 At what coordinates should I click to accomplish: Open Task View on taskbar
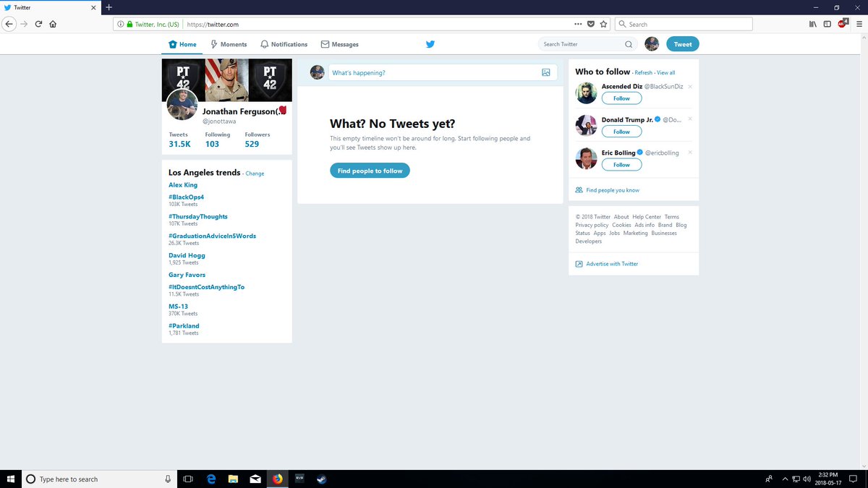(x=188, y=479)
